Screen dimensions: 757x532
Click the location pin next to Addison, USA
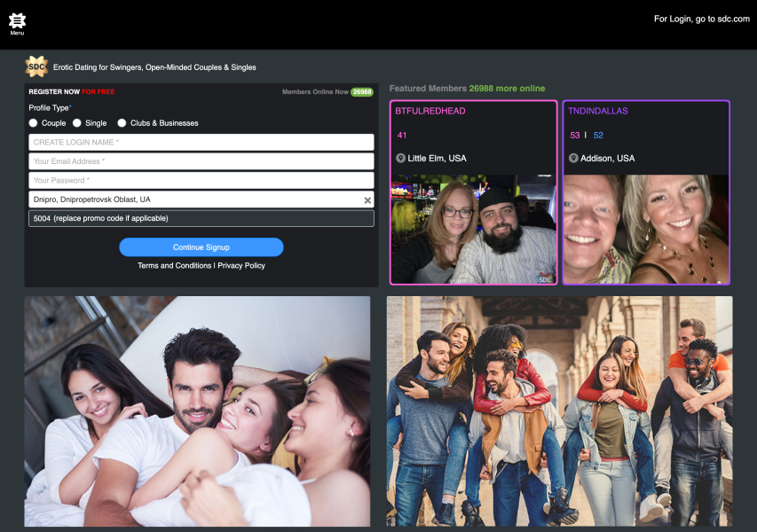(573, 158)
